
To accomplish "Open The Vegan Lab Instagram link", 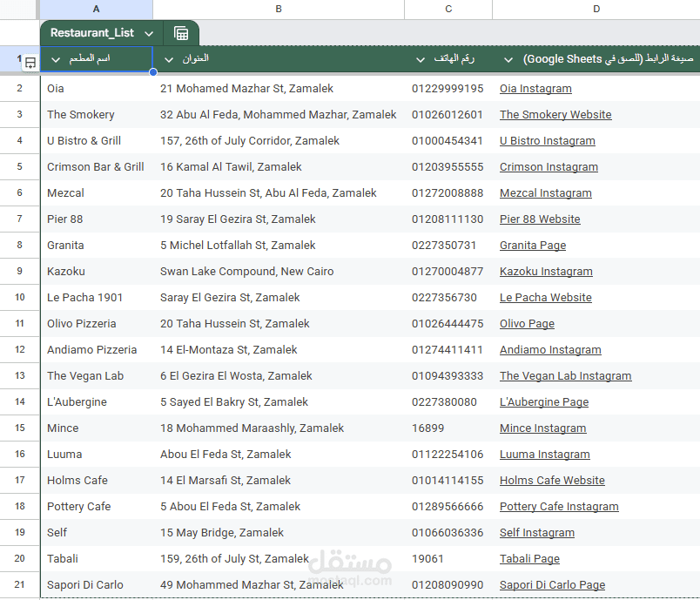I will pos(566,376).
